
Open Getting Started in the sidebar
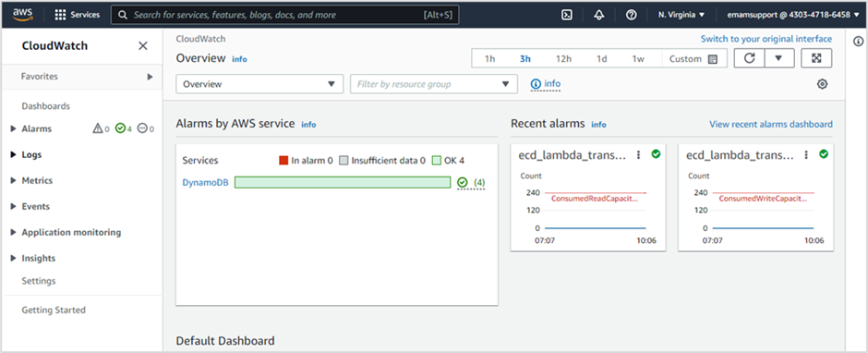click(x=54, y=310)
